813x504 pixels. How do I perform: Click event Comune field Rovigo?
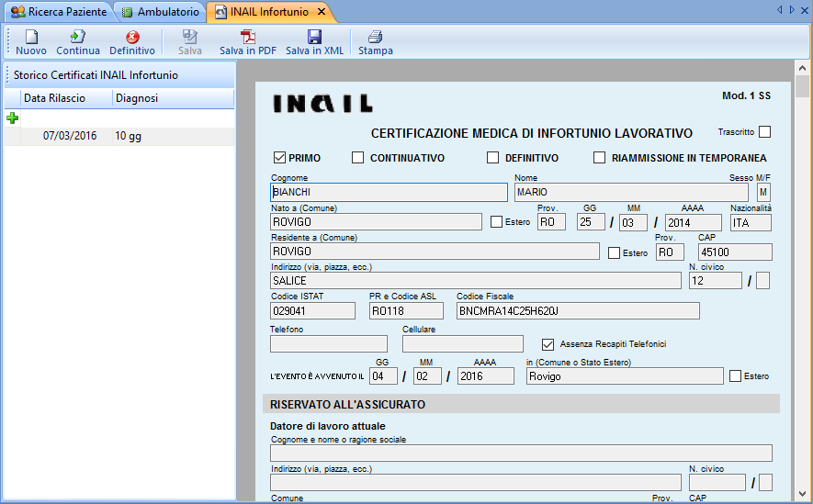point(625,376)
